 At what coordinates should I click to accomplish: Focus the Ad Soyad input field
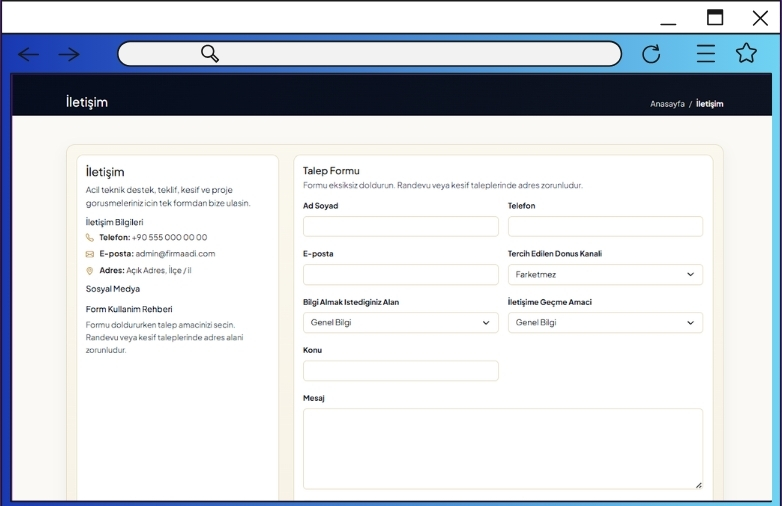(x=400, y=226)
